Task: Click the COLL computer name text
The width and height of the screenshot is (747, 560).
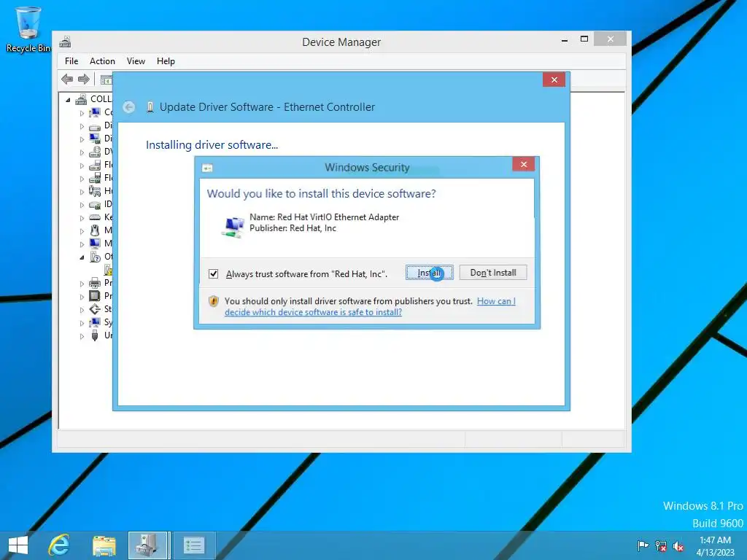Action: 101,99
